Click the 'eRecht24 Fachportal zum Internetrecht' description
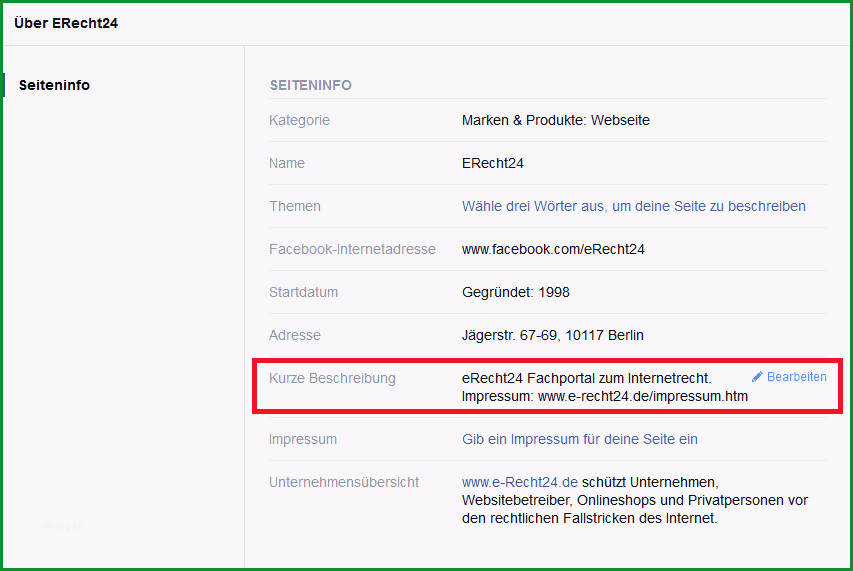 [x=586, y=378]
